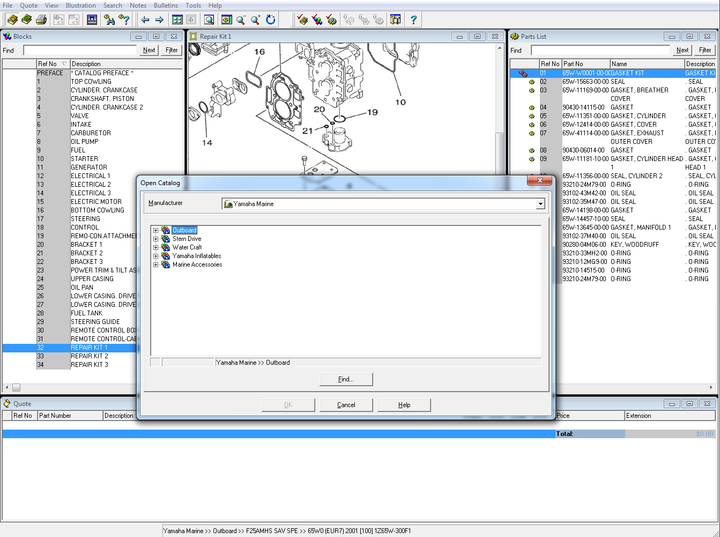Click Next in the Blocks panel
This screenshot has width=720, height=537.
[149, 50]
